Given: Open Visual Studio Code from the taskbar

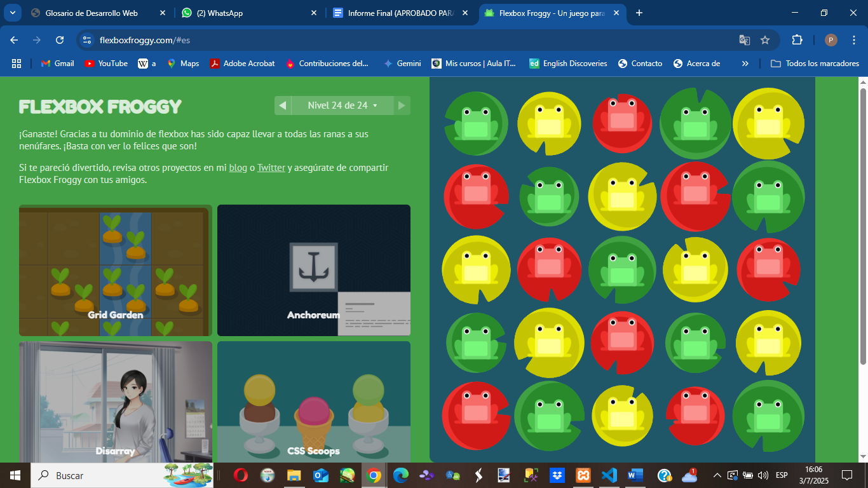Looking at the screenshot, I should click(x=609, y=475).
